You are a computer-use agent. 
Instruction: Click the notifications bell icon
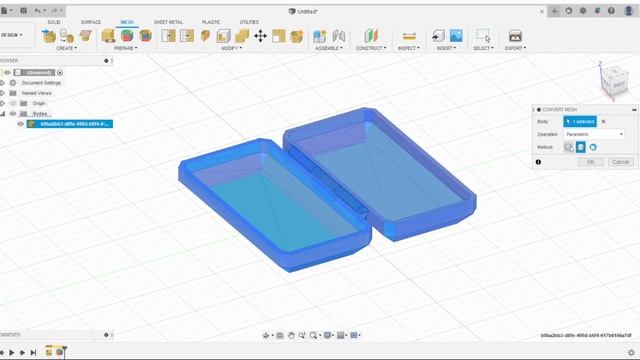(597, 11)
